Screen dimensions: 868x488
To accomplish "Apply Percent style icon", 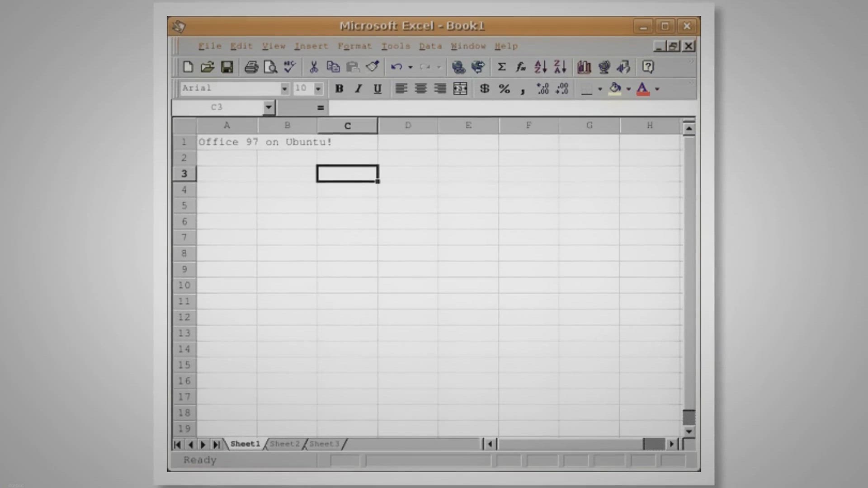I will [x=505, y=89].
